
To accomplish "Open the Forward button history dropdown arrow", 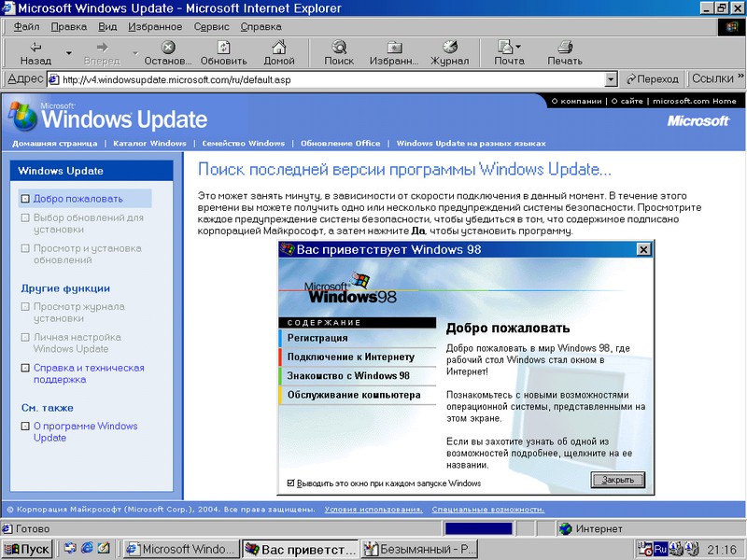I will pyautogui.click(x=134, y=53).
